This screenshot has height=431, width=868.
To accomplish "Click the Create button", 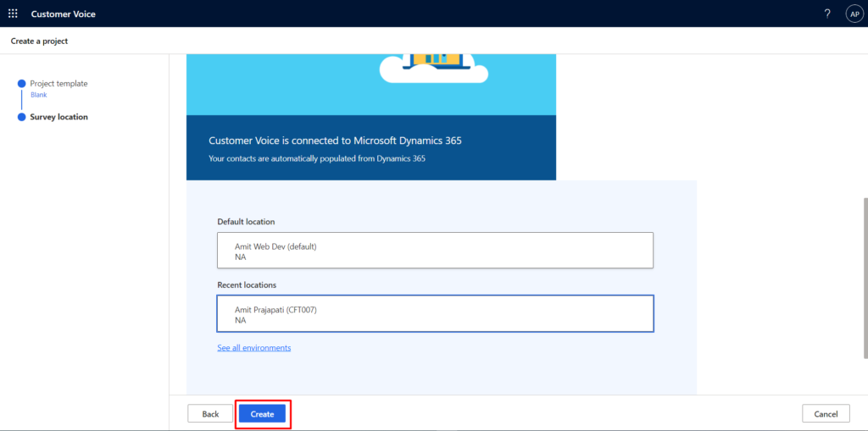I will pyautogui.click(x=263, y=414).
